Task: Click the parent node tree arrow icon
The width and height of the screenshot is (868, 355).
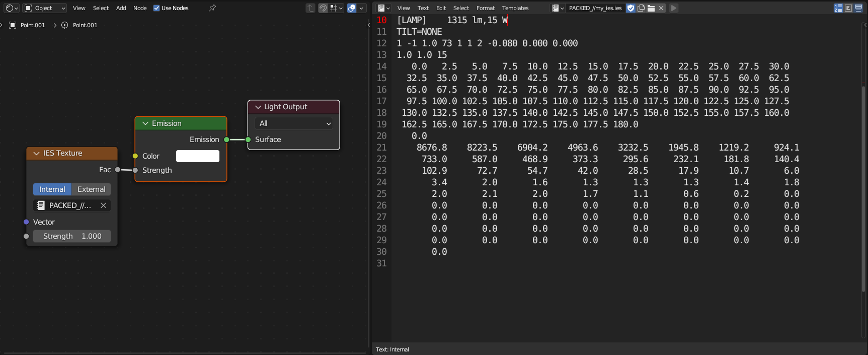Action: (x=310, y=8)
